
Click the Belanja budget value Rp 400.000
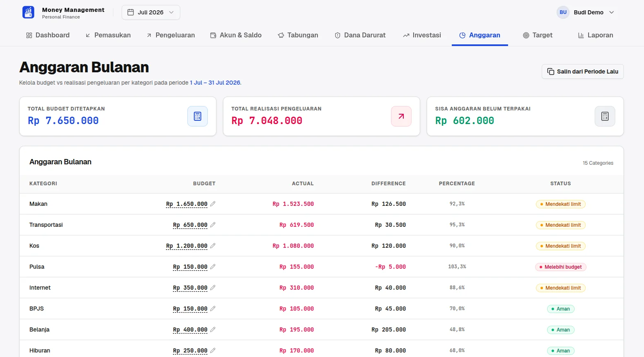(x=190, y=330)
